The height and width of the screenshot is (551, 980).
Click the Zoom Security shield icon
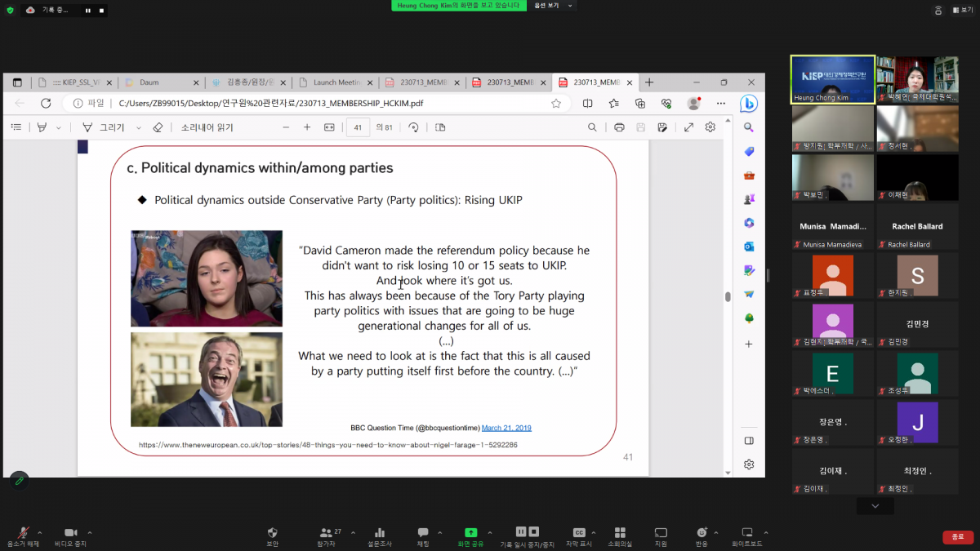coord(272,532)
